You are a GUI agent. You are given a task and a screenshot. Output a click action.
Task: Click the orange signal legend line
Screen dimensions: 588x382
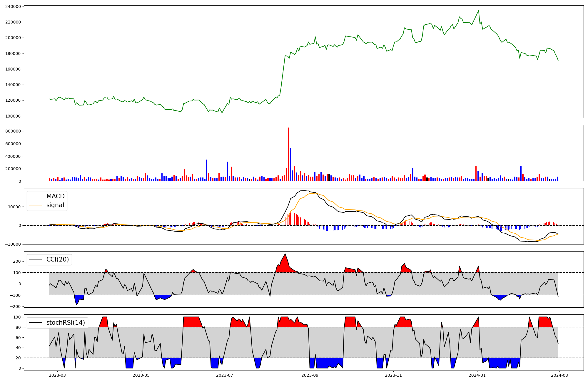coord(36,205)
